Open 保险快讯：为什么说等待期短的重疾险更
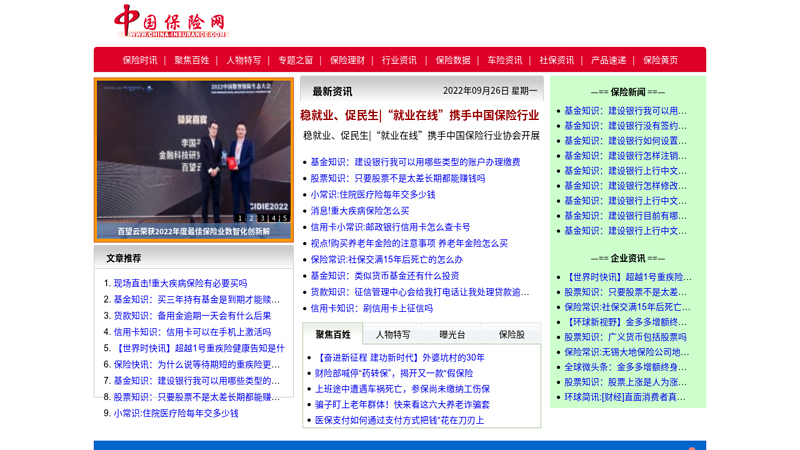Screen dimensions: 800x450 (x=196, y=365)
